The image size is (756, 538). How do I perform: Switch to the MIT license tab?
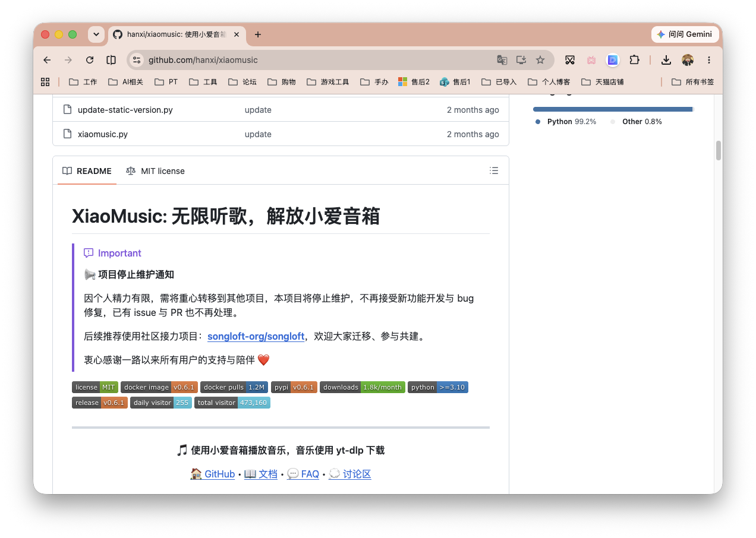coord(156,171)
